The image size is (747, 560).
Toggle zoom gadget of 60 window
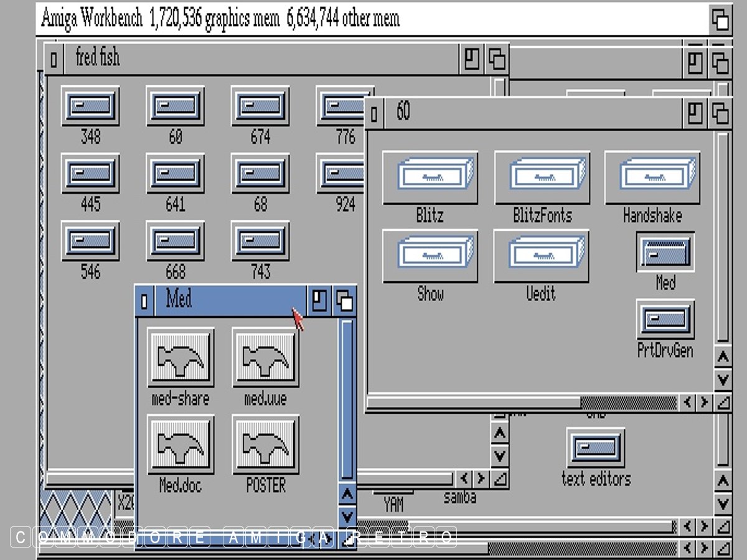tap(695, 113)
